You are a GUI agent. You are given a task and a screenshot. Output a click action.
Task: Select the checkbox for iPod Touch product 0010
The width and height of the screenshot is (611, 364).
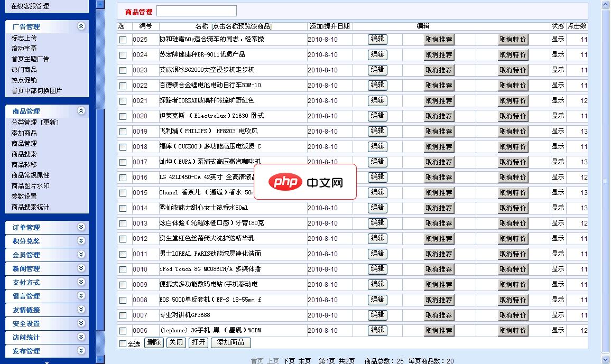click(122, 269)
